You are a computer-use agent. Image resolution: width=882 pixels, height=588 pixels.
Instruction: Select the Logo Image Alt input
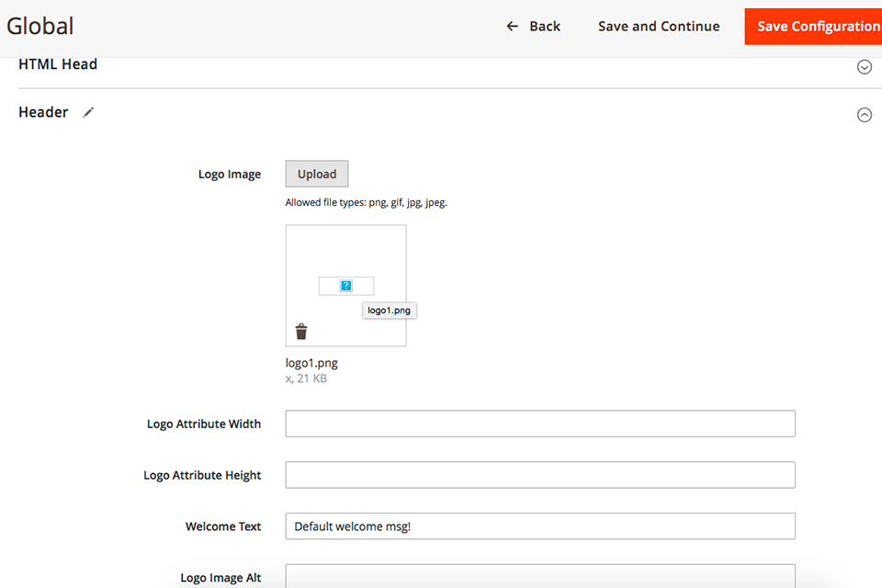pos(540,576)
